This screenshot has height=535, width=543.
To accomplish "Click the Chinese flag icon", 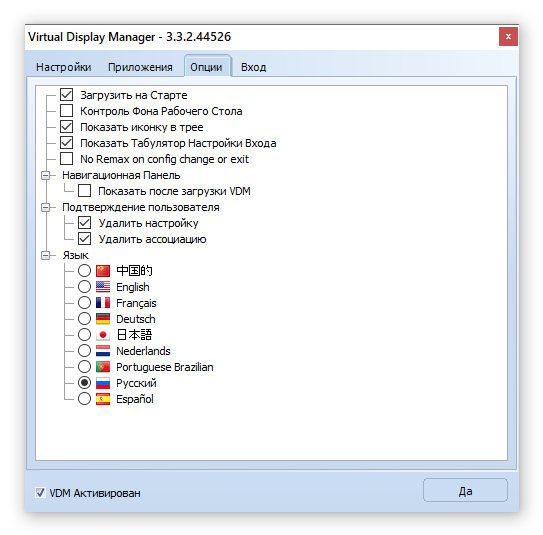I will click(x=103, y=270).
